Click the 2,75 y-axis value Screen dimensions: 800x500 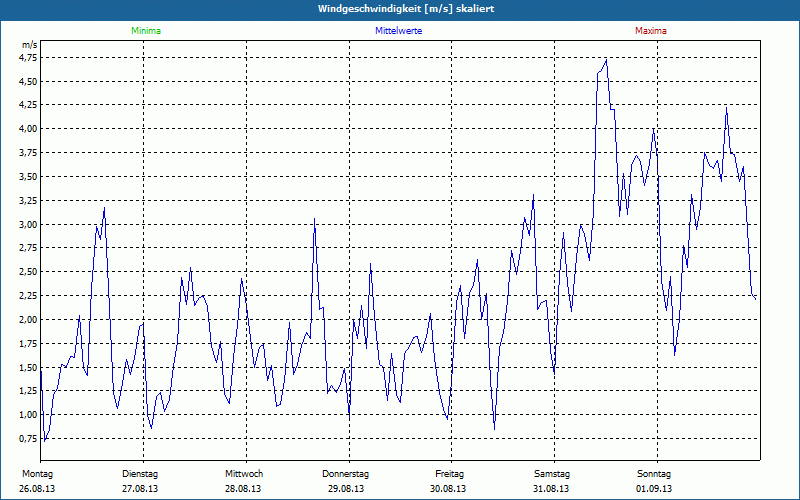[x=29, y=248]
